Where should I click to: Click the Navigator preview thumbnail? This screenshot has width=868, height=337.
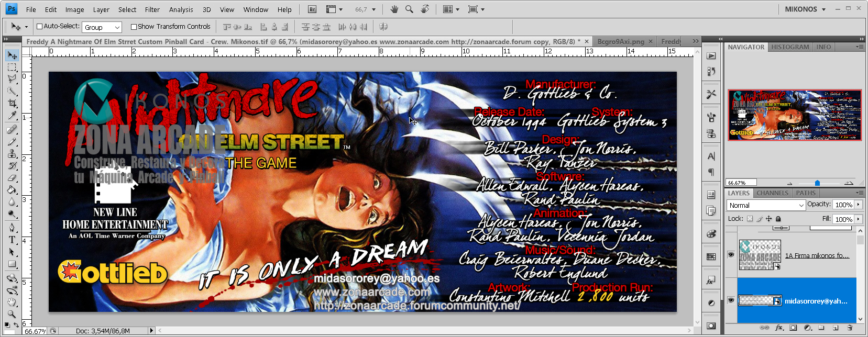(795, 115)
